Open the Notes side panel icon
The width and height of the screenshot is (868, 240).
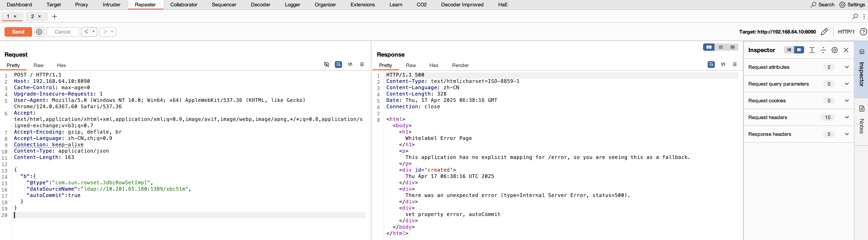(862, 108)
